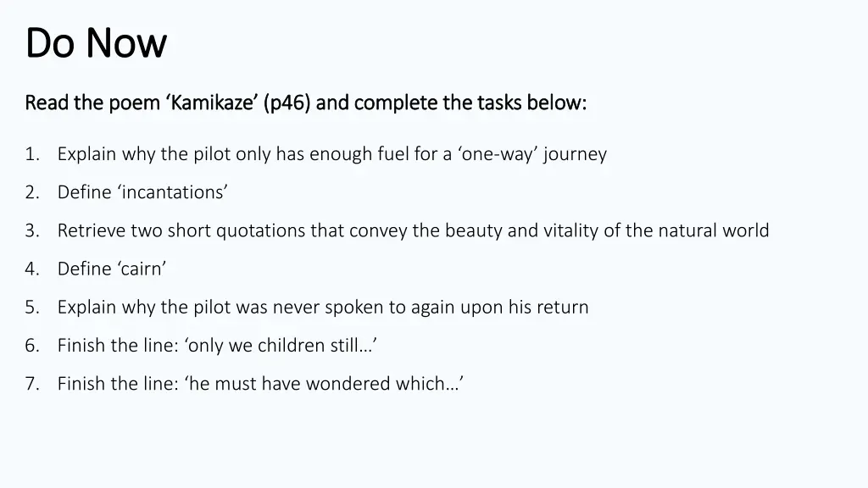Click list number 3

[x=32, y=230]
